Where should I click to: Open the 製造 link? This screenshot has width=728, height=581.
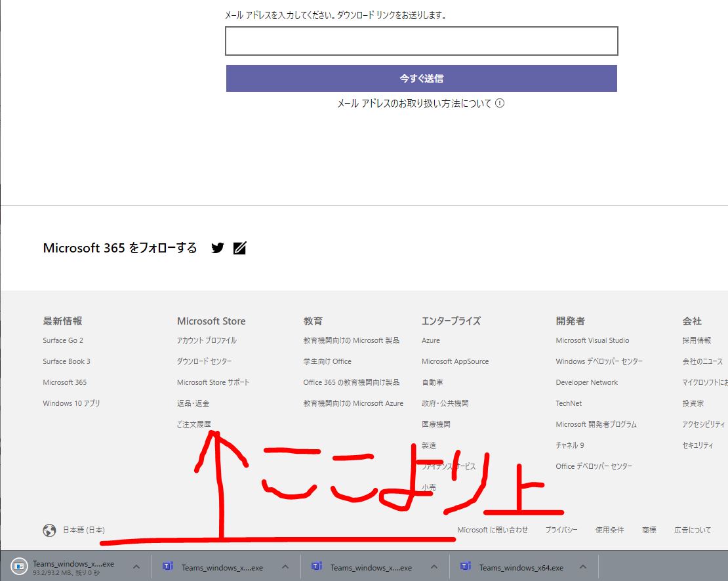tap(429, 445)
